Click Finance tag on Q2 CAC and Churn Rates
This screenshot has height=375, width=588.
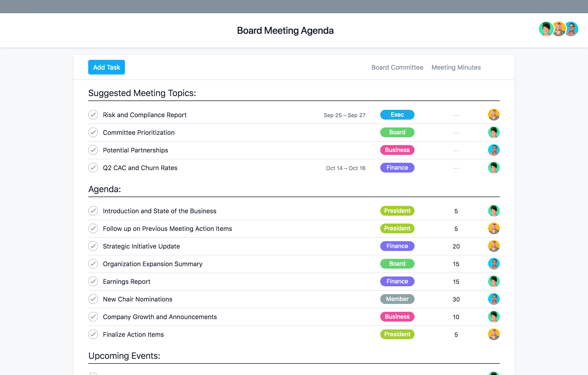(397, 168)
